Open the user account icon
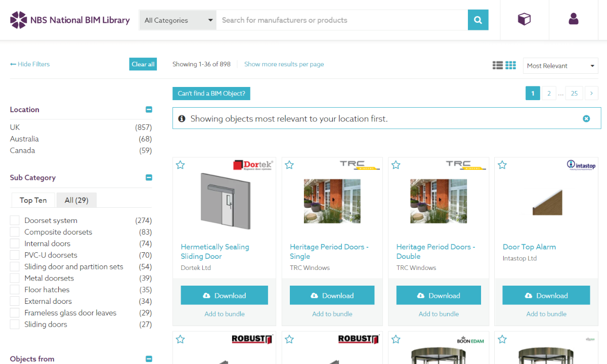The image size is (607, 364). click(573, 19)
